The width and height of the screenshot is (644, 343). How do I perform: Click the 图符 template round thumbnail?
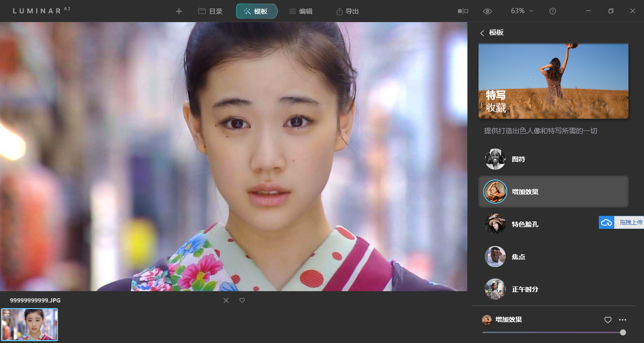495,159
